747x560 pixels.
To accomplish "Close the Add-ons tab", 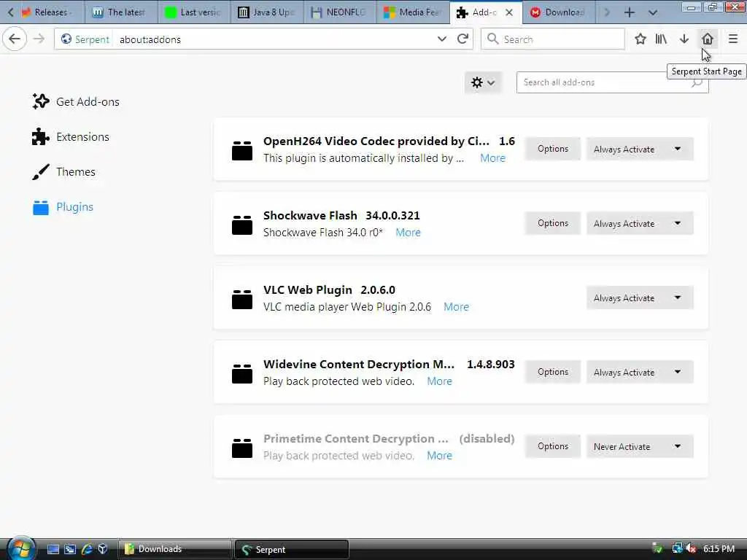I will pyautogui.click(x=509, y=12).
